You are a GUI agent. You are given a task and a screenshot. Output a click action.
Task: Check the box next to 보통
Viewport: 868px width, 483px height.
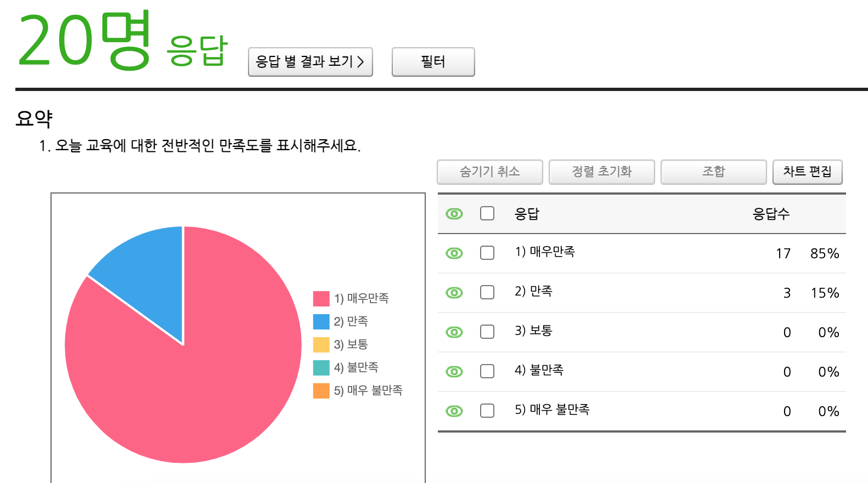[487, 332]
